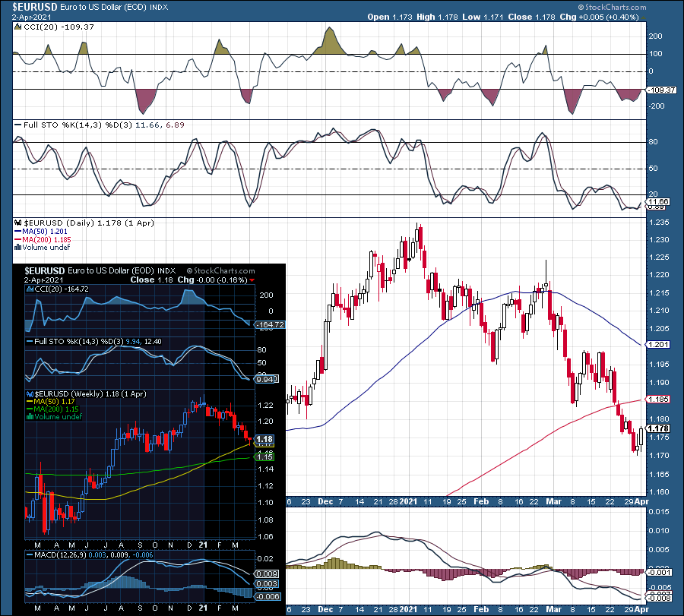Click the 'Close 1.178' value in the header
Image resolution: width=684 pixels, height=616 pixels.
click(531, 17)
